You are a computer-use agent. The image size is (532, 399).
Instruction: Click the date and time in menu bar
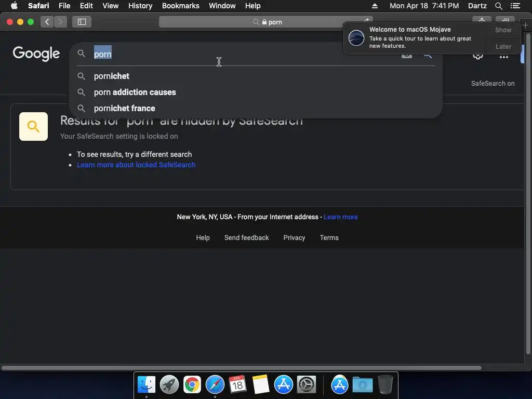point(424,6)
